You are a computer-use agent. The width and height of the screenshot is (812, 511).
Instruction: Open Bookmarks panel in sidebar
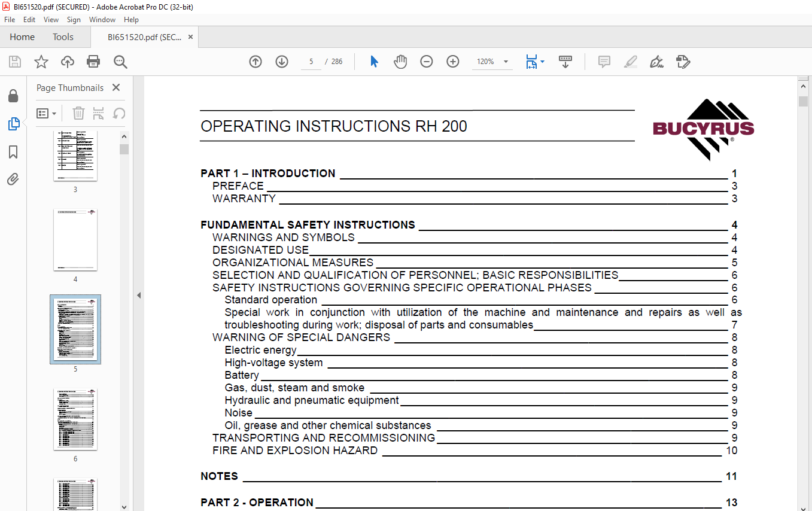[13, 152]
